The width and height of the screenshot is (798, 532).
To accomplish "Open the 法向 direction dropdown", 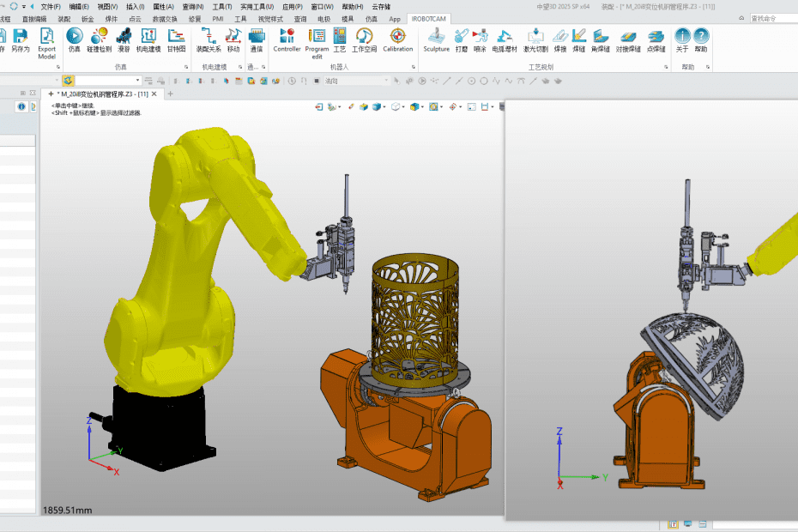I will (384, 81).
